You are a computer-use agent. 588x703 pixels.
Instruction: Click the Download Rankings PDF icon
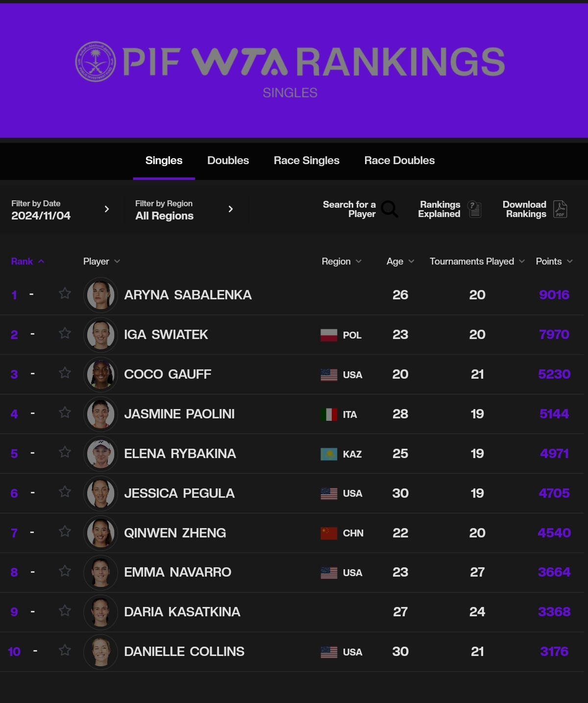[x=560, y=209]
